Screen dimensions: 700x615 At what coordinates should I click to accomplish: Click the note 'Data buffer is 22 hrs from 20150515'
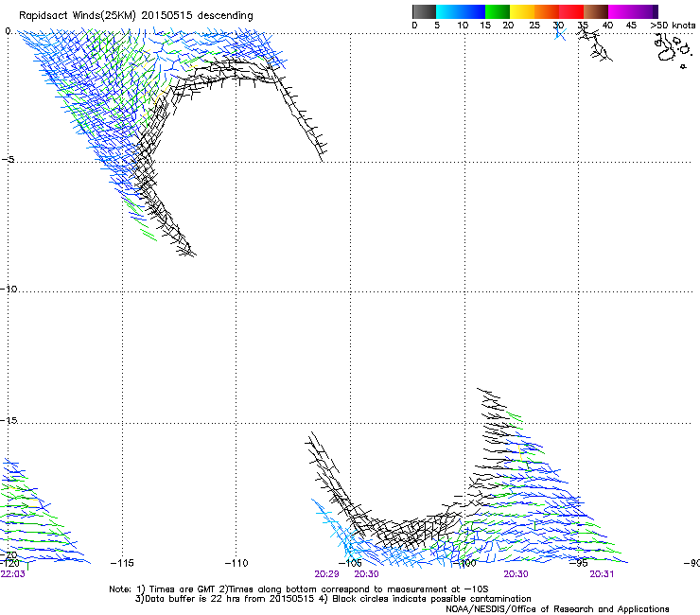click(230, 599)
